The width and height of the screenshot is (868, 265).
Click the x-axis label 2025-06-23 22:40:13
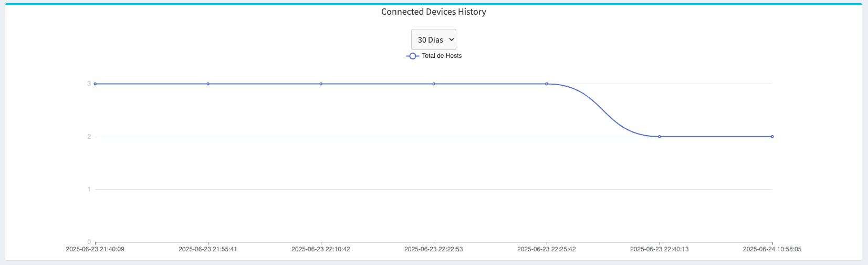pyautogui.click(x=660, y=249)
